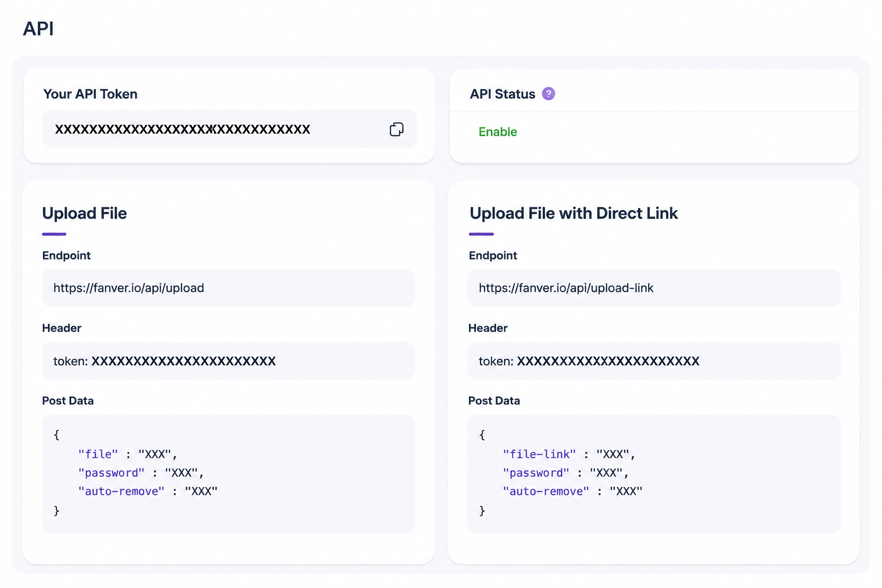
Task: Select the https://fanver.io/api/upload-link endpoint field
Action: [654, 288]
